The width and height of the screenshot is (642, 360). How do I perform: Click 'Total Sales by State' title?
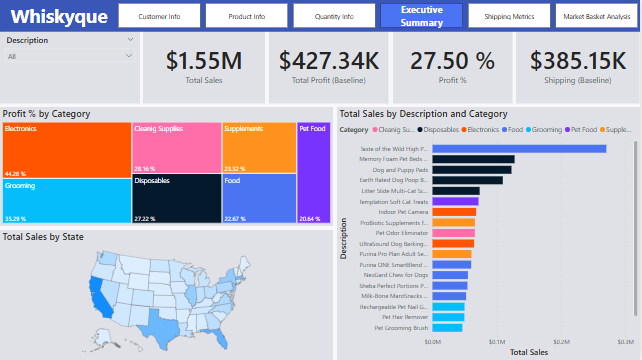[43, 237]
